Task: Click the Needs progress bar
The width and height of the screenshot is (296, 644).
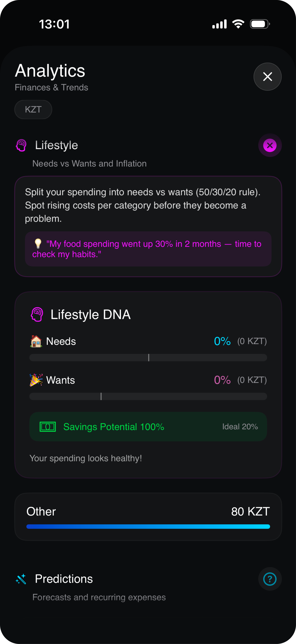Action: [x=148, y=358]
